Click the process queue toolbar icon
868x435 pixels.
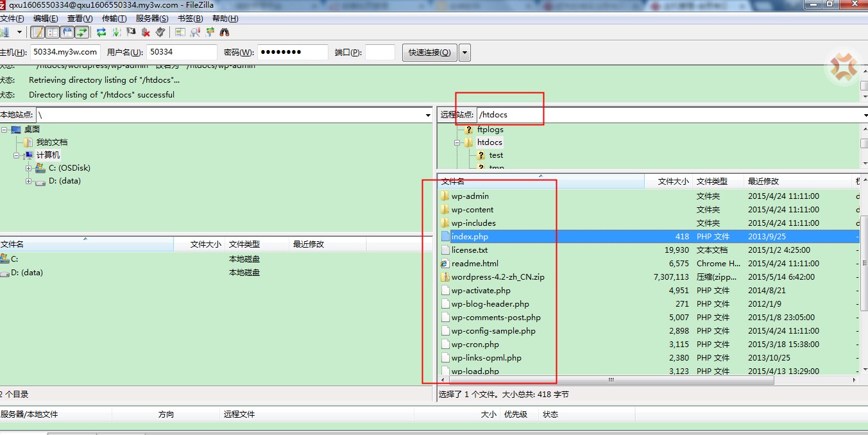coord(116,32)
